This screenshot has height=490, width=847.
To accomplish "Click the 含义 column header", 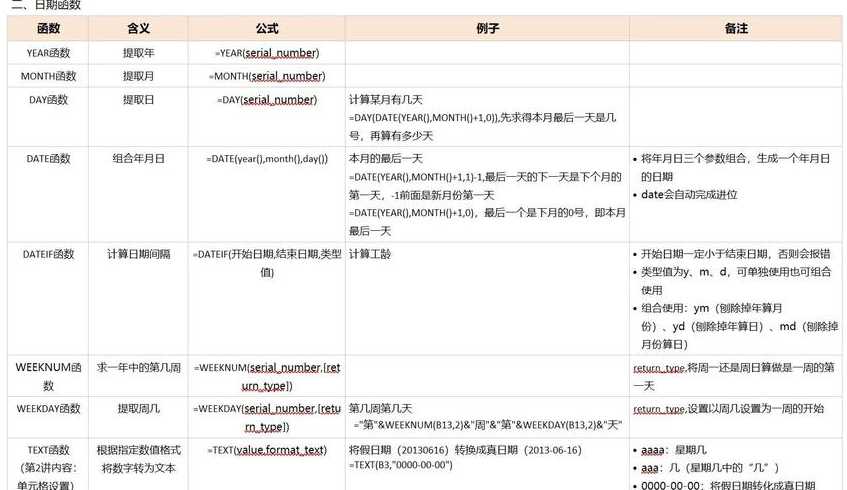I will coord(138,29).
